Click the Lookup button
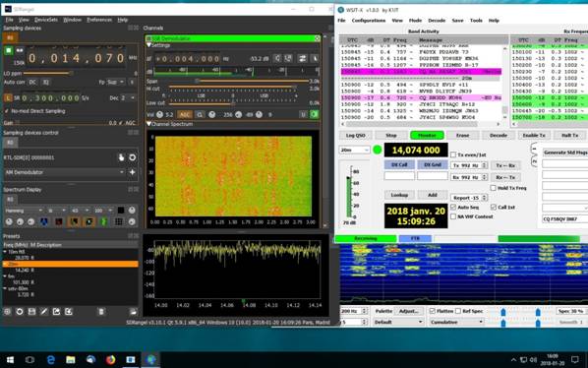 pos(399,195)
